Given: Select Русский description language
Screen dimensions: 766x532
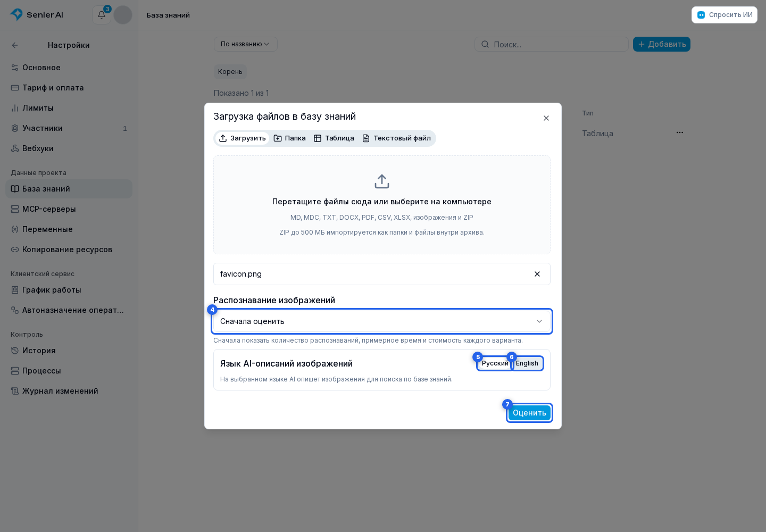Looking at the screenshot, I should 494,363.
